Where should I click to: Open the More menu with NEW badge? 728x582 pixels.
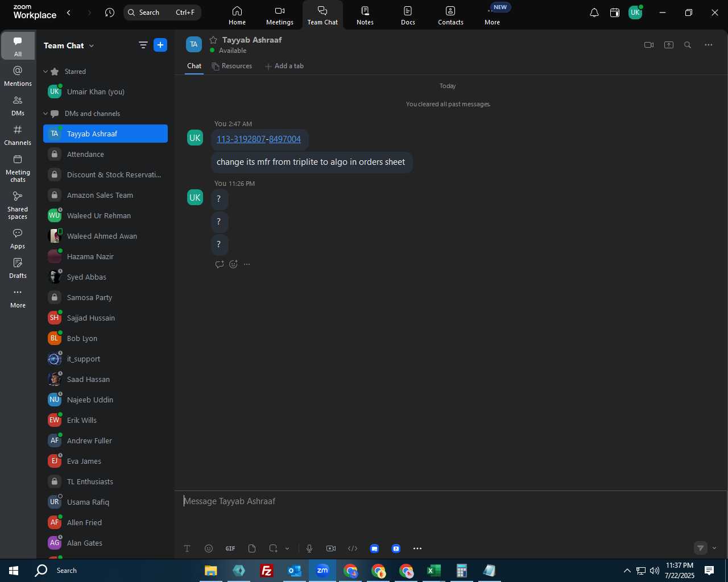click(493, 15)
